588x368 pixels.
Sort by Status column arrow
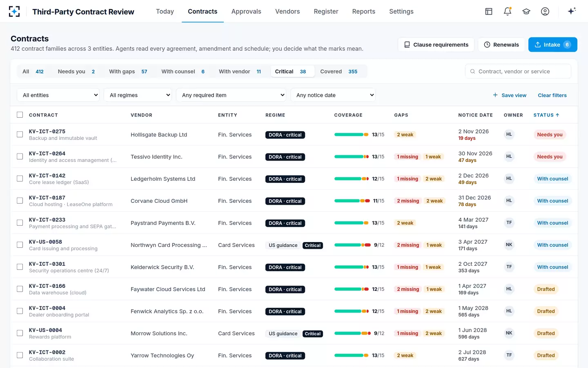(557, 115)
